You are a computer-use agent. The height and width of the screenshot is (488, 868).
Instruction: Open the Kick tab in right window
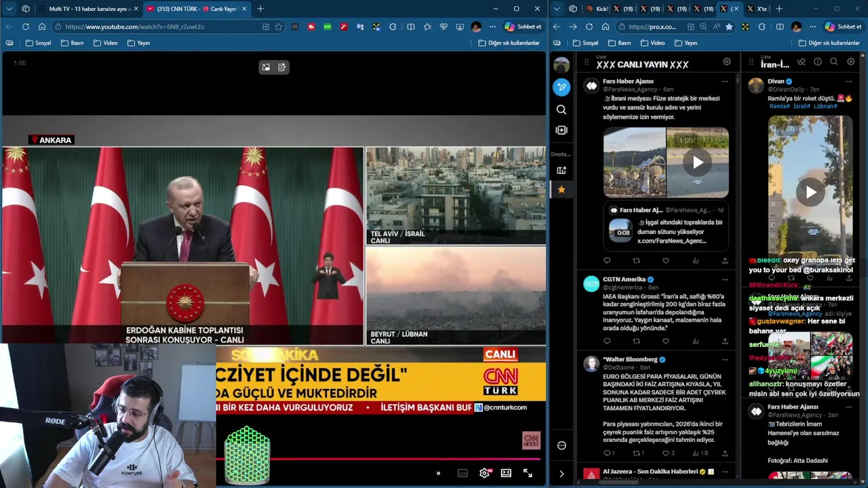596,9
